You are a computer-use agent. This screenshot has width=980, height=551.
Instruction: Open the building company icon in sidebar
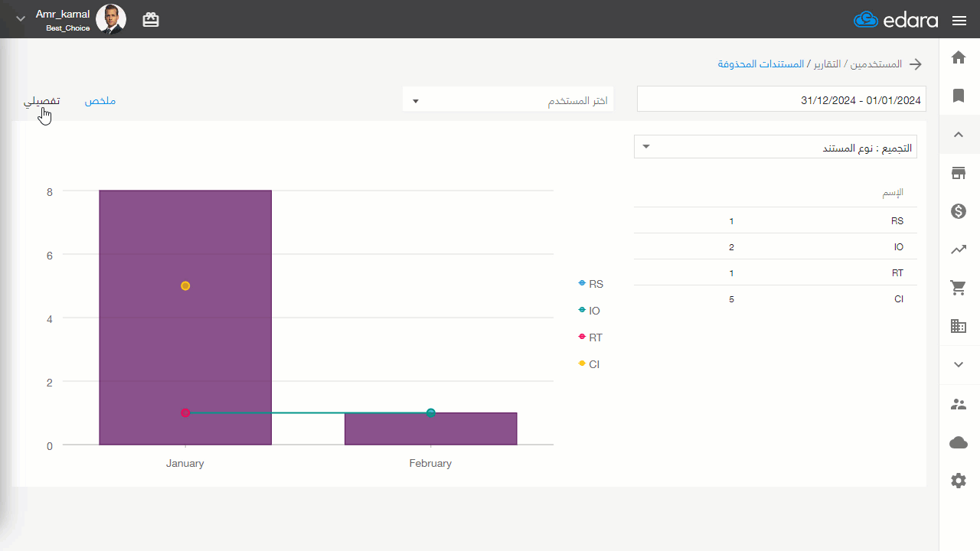point(959,326)
